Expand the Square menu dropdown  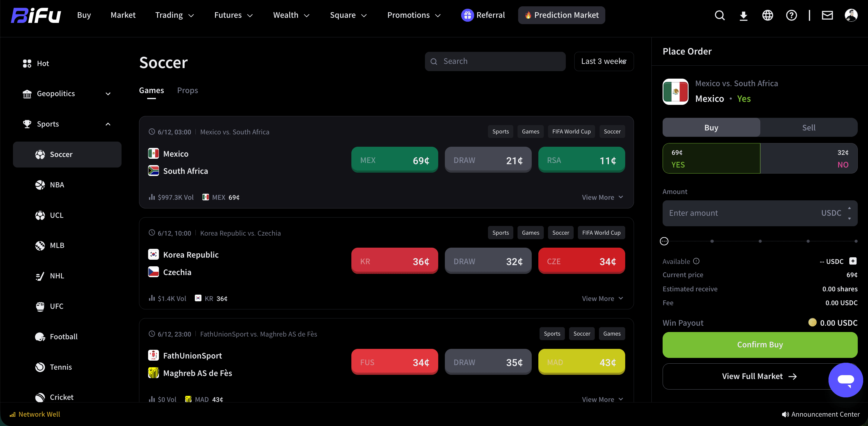tap(348, 15)
